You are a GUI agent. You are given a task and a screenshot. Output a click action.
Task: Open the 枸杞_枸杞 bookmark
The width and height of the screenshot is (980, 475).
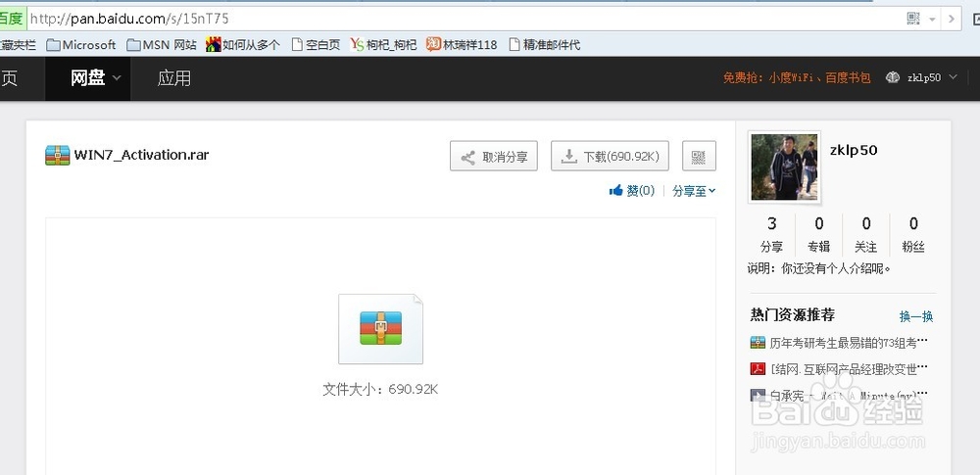click(x=383, y=45)
